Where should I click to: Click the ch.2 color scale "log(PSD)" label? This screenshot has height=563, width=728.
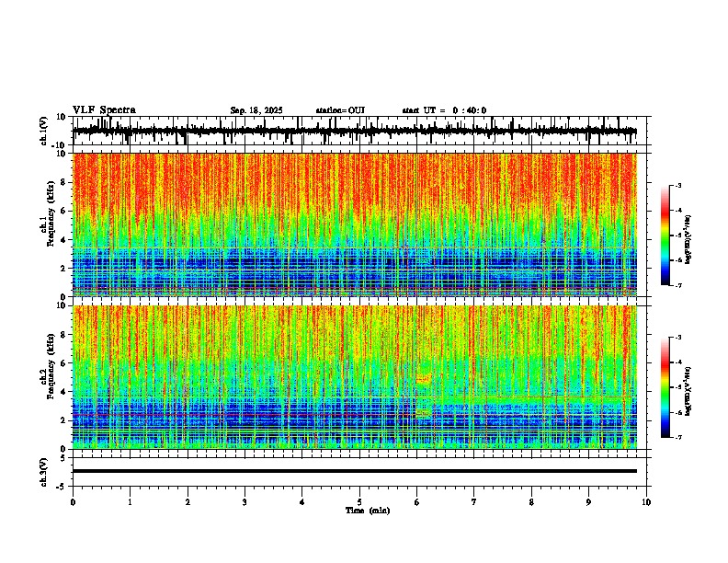pyautogui.click(x=688, y=391)
